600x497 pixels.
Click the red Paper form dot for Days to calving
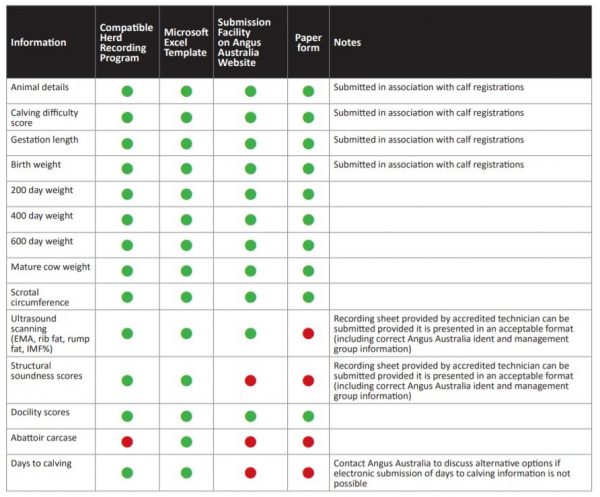308,473
